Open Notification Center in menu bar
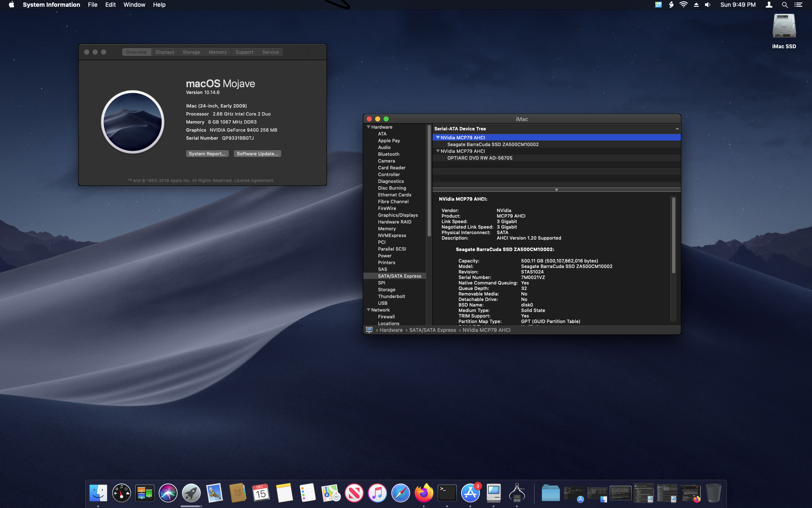Screen dimensions: 812x508 coord(798,5)
